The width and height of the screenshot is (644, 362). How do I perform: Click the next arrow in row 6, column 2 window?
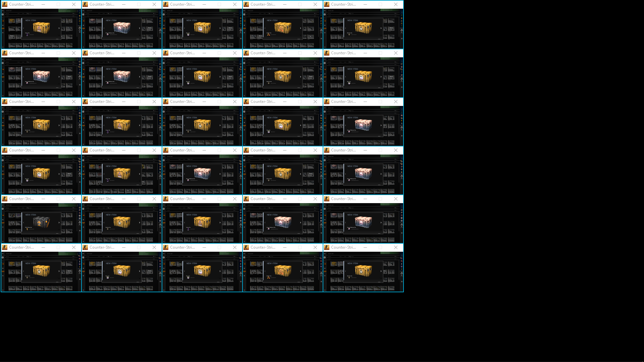[140, 271]
